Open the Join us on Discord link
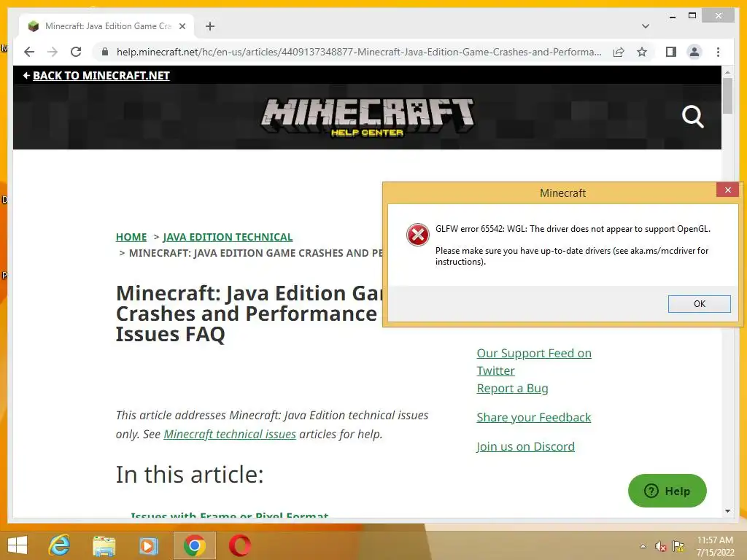747x560 pixels. (525, 446)
